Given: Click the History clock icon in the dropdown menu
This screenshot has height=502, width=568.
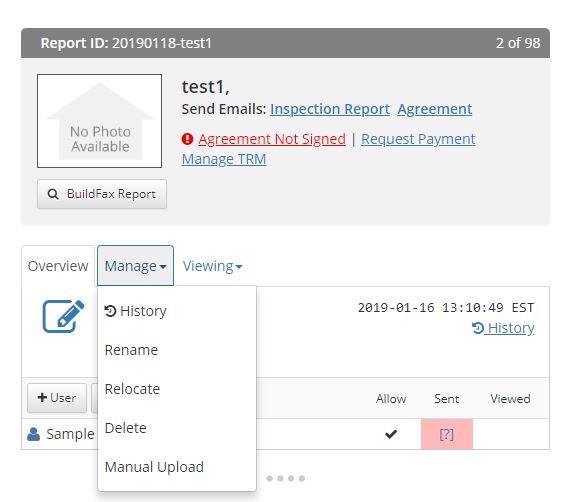Looking at the screenshot, I should tap(110, 311).
